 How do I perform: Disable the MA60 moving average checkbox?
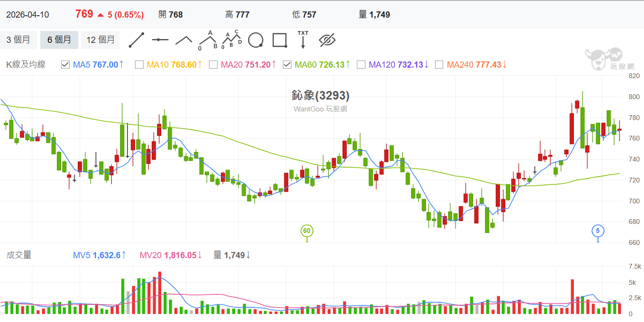coord(287,65)
